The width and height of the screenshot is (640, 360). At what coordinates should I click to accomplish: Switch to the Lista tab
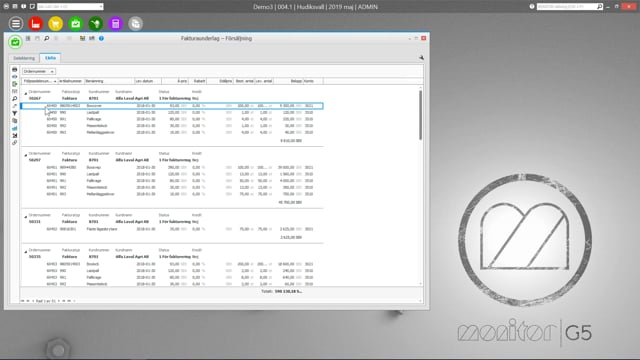click(51, 58)
